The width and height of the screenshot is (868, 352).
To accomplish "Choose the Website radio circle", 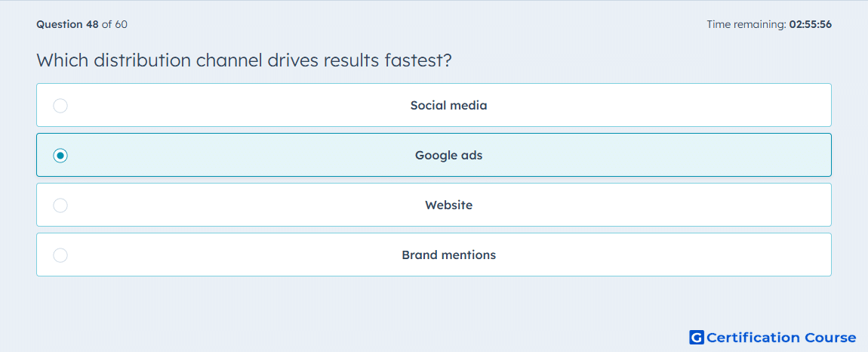I will point(60,205).
